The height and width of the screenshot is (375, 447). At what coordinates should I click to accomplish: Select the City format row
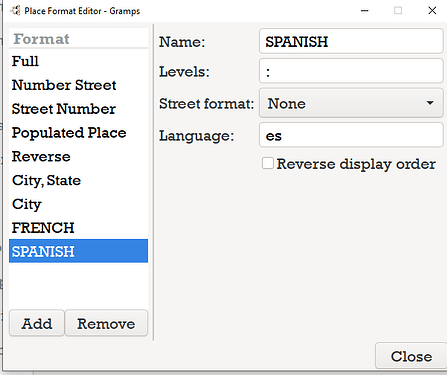pos(78,204)
